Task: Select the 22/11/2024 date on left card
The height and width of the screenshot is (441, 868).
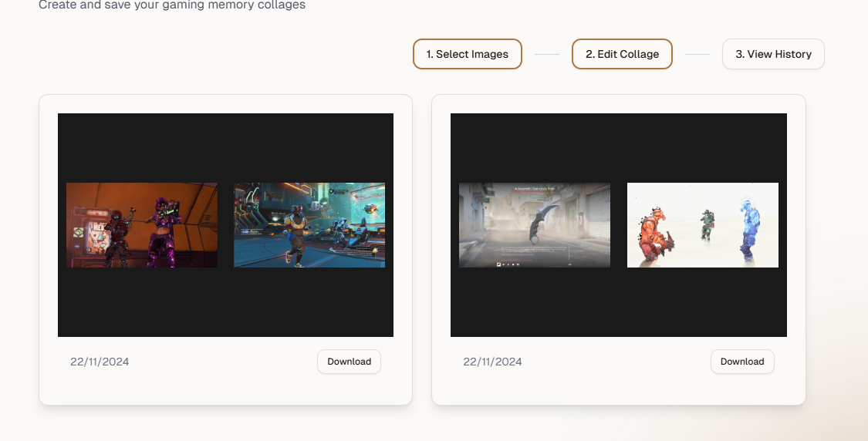Action: pyautogui.click(x=100, y=362)
